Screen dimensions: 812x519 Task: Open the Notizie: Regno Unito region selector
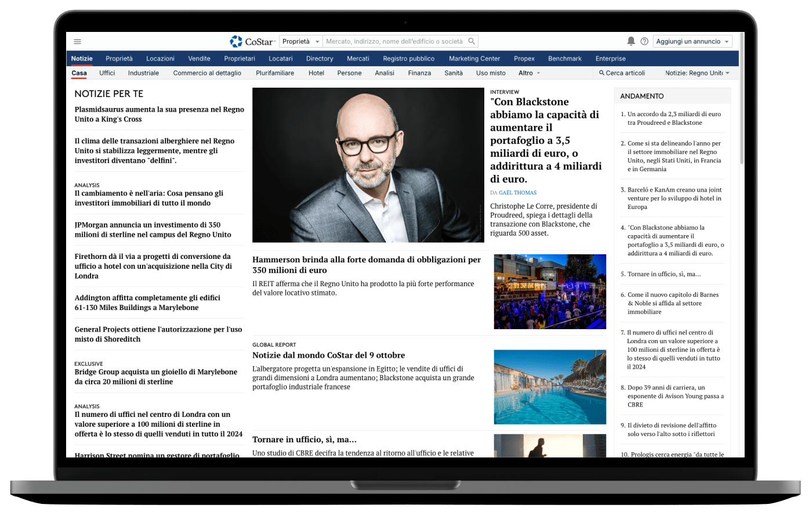coord(697,73)
